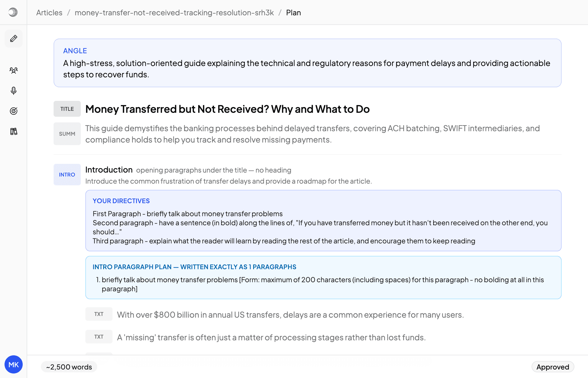
Task: Click the text "A 'missing' transfer is often just"
Action: (x=271, y=337)
